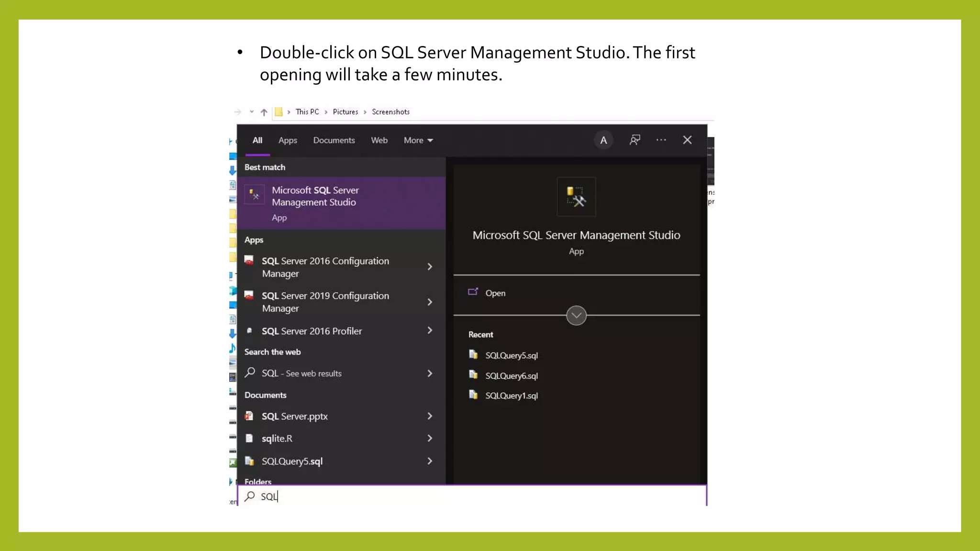Click the SQL Server.pptx PowerPoint file icon
The image size is (980, 551).
pos(249,416)
